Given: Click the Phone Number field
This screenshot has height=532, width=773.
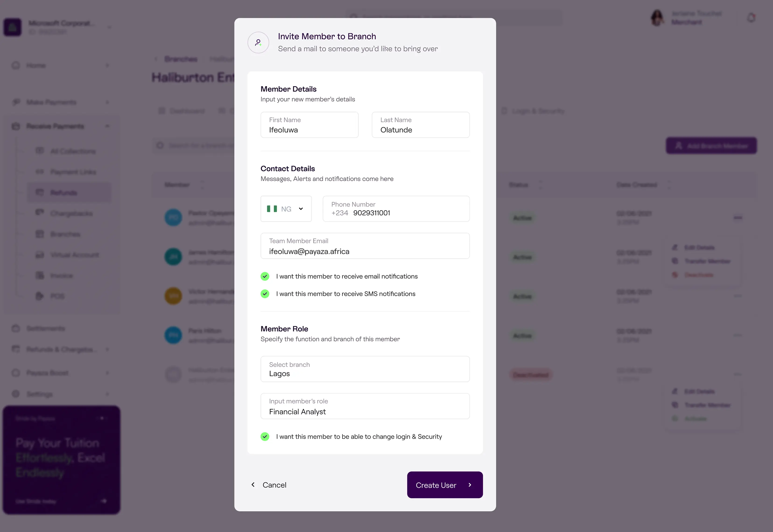Looking at the screenshot, I should [x=396, y=209].
